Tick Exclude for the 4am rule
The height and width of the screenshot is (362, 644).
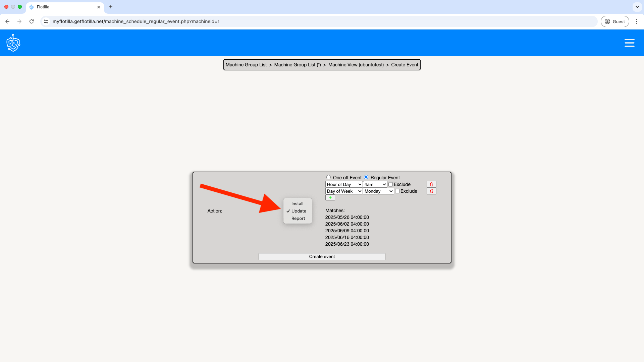pos(390,184)
